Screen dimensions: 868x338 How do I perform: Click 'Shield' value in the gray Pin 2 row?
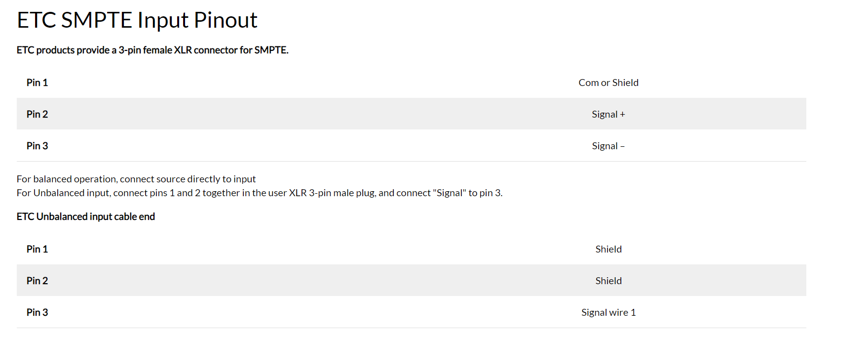tap(608, 281)
